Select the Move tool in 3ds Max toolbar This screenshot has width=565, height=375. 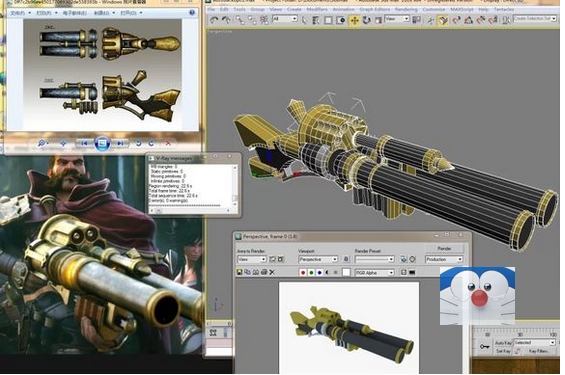(x=355, y=21)
